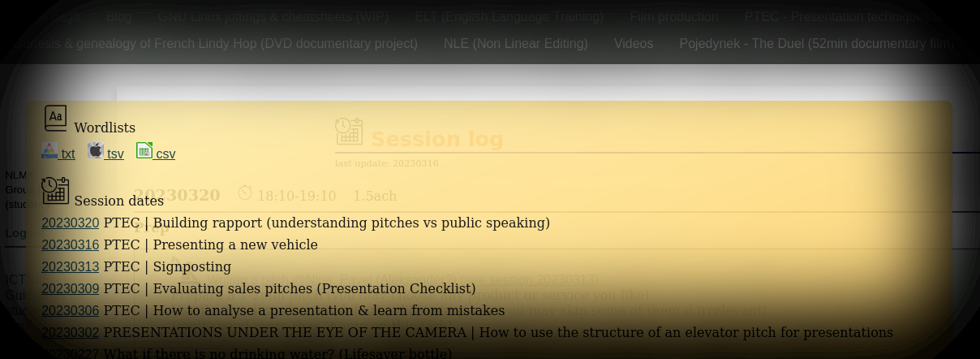Open NLE (Non Linear Editing) menu item
Screen dimensions: 980x359
click(515, 44)
